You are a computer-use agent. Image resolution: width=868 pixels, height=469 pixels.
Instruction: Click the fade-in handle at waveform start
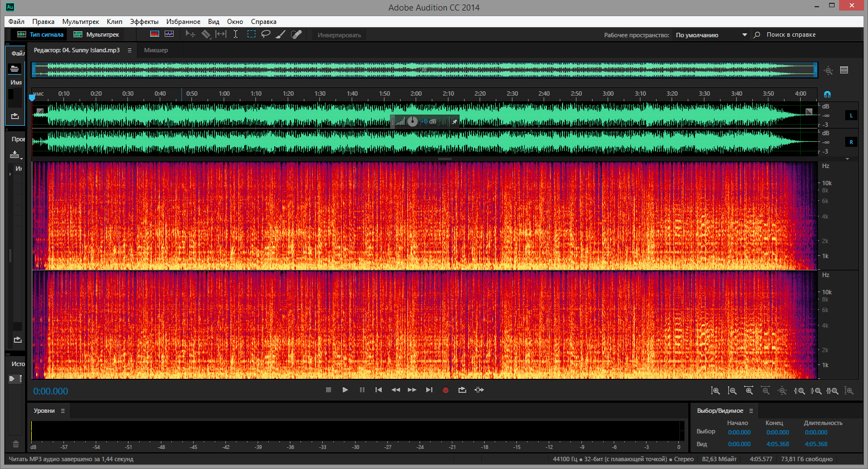(x=40, y=111)
